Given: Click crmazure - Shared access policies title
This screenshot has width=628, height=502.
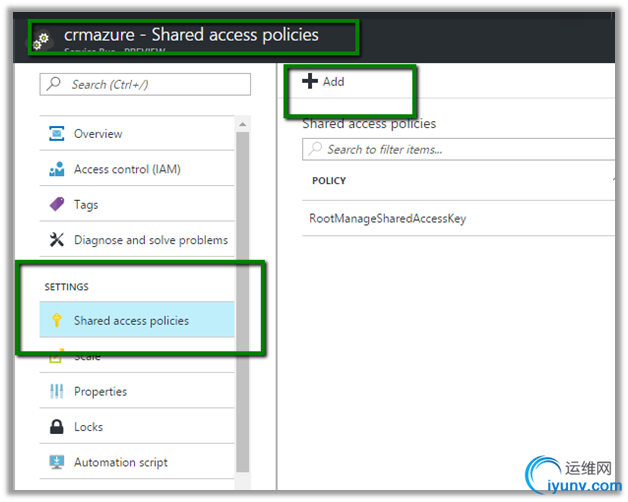Looking at the screenshot, I should [x=191, y=35].
